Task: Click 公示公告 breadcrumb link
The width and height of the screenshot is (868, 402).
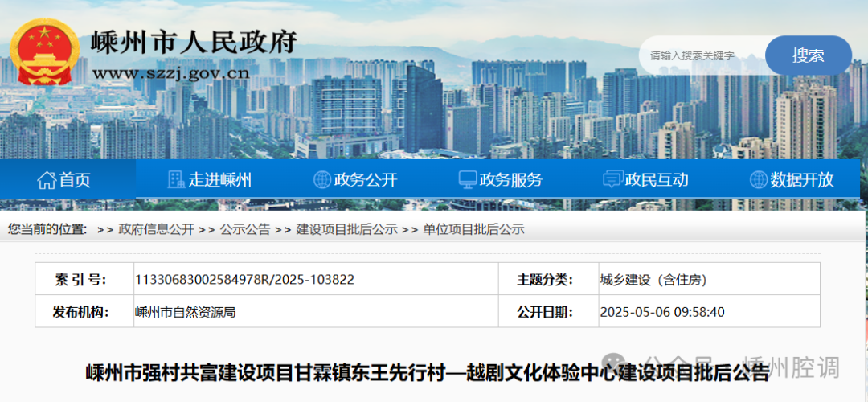Action: coord(245,229)
